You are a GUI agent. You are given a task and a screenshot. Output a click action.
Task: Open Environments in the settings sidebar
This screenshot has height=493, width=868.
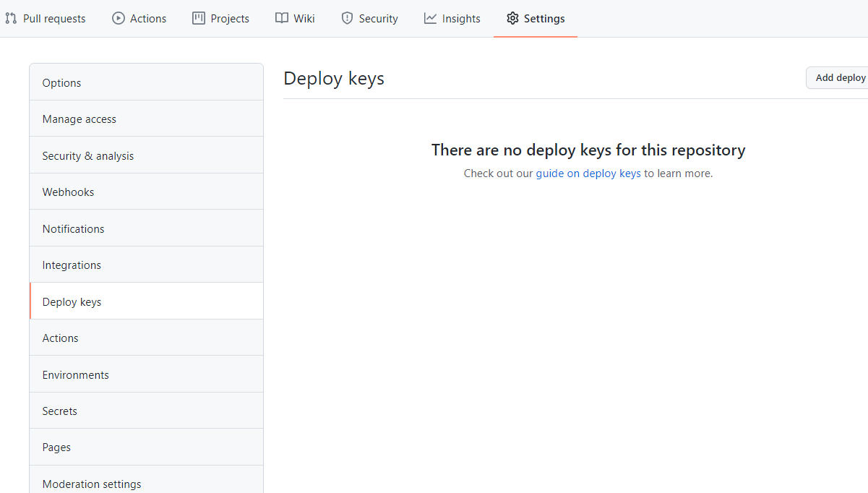point(75,375)
